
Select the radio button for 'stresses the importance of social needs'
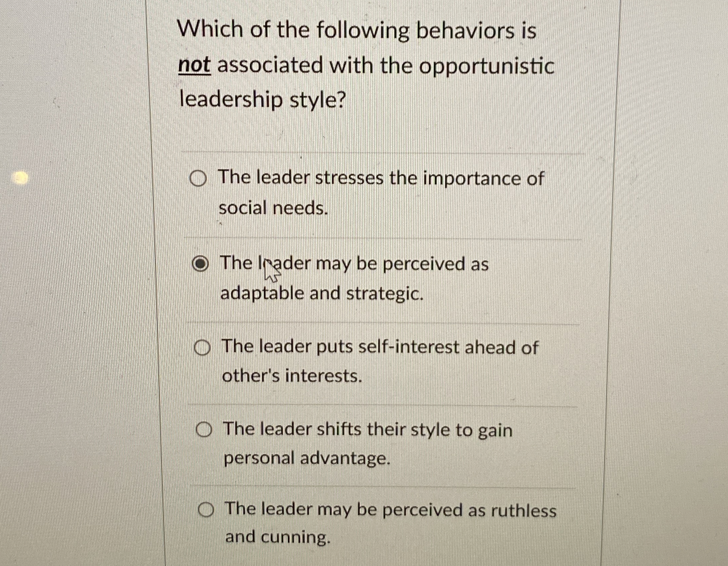click(198, 180)
